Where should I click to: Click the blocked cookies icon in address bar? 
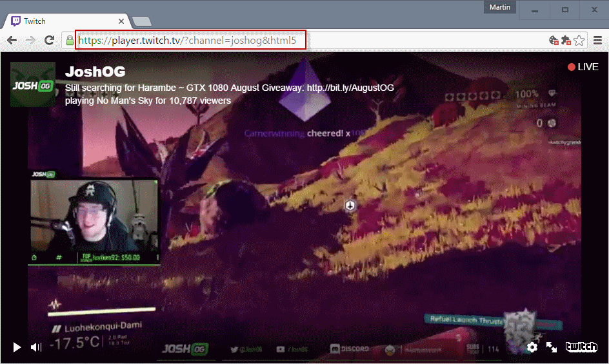pyautogui.click(x=554, y=41)
